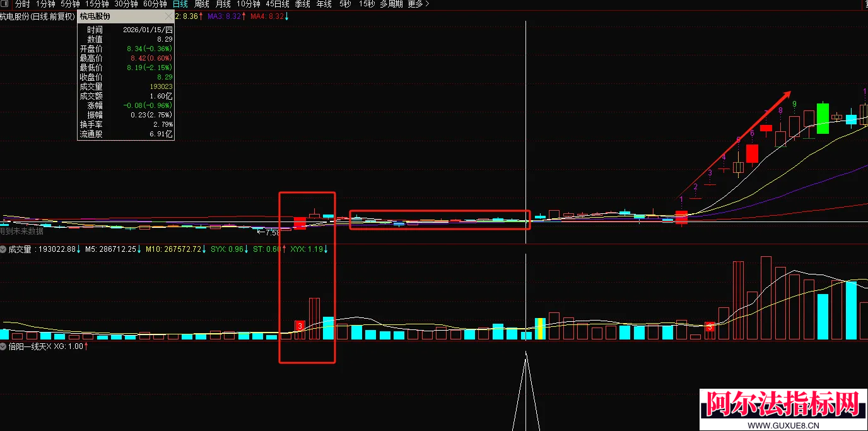
Task: Select the 15分钟 period tab
Action: (97, 4)
